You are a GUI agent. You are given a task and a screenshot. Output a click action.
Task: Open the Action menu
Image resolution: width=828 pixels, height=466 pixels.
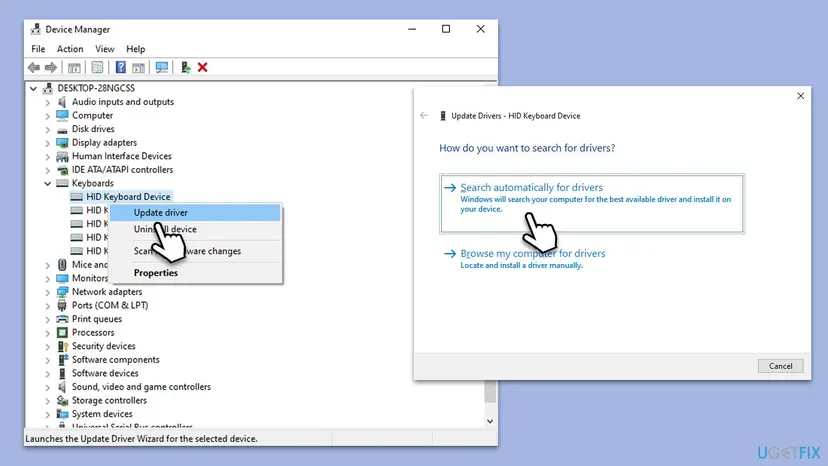[70, 49]
